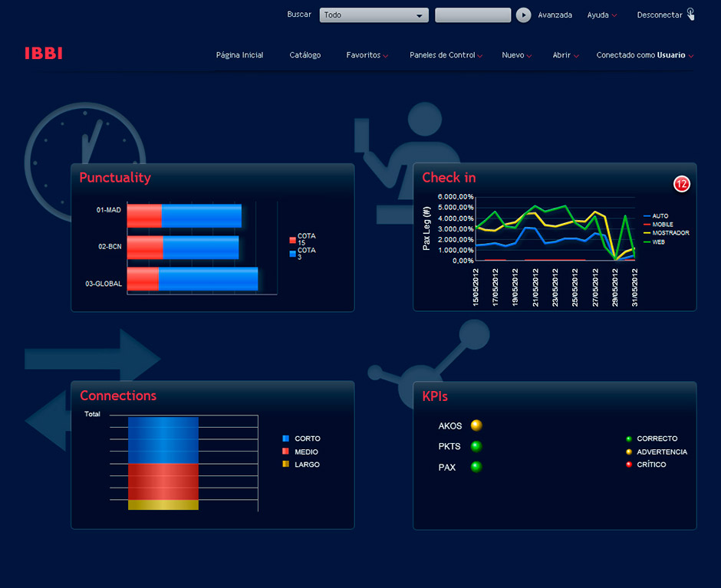Screen dimensions: 721x588
Task: Click the red CRÍTICO indicator in KPIs legend
Action: 630,465
